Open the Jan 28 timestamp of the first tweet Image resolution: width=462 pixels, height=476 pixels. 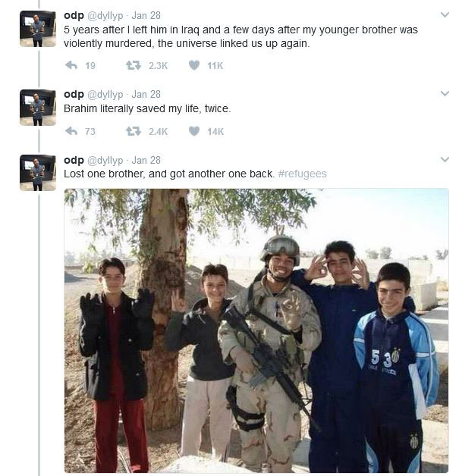pyautogui.click(x=146, y=15)
